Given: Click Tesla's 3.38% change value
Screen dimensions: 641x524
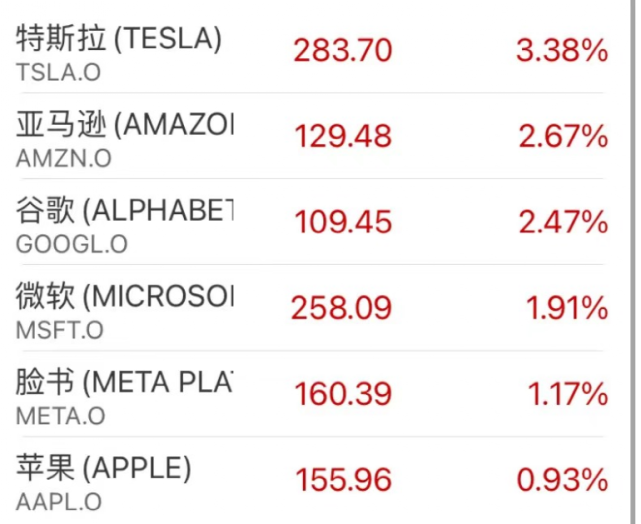Looking at the screenshot, I should point(562,51).
